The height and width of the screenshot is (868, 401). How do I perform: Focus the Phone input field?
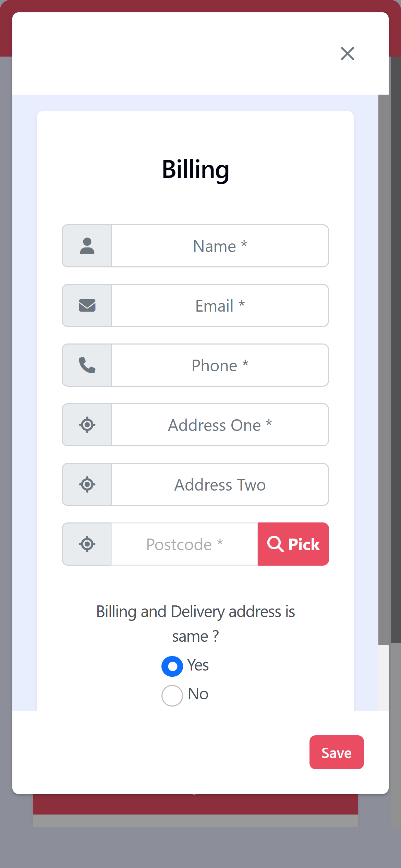[x=220, y=365]
